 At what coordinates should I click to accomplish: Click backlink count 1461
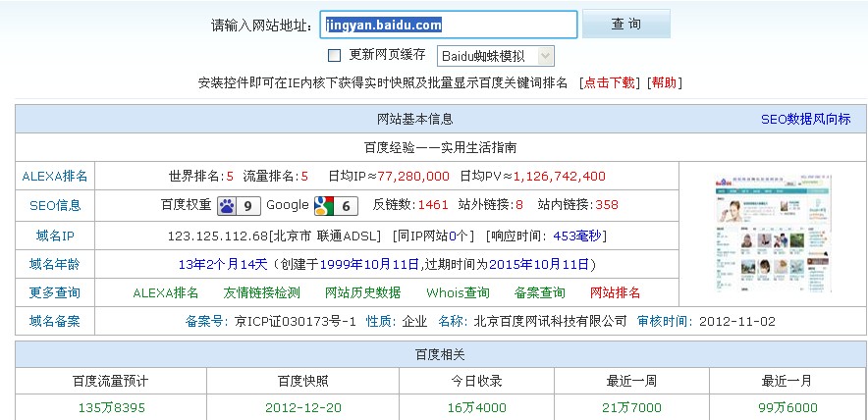click(x=433, y=205)
